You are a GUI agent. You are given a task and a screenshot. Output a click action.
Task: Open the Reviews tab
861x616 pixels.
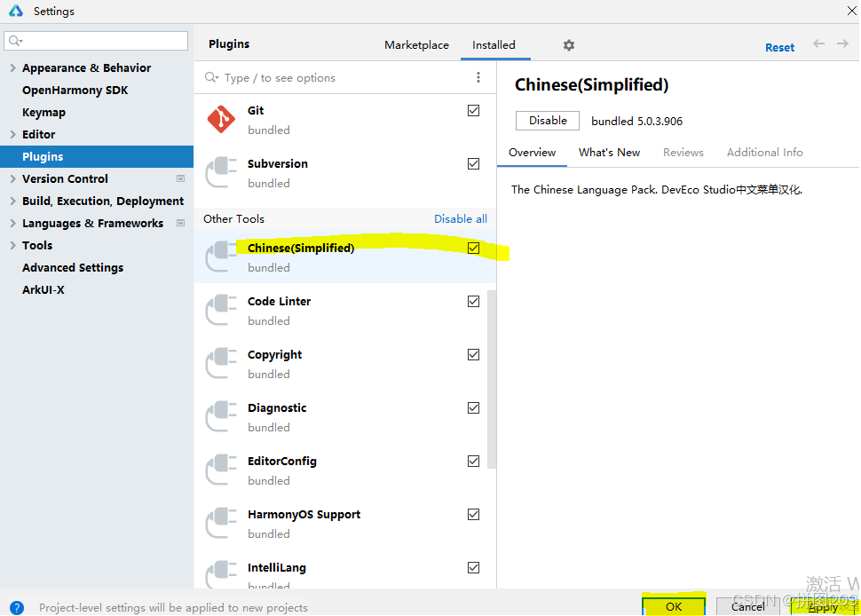point(683,152)
